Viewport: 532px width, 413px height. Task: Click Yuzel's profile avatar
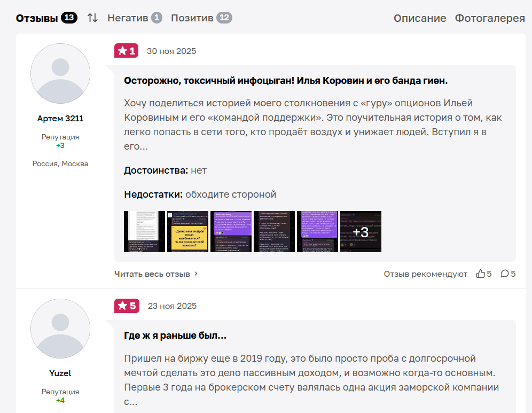point(60,329)
